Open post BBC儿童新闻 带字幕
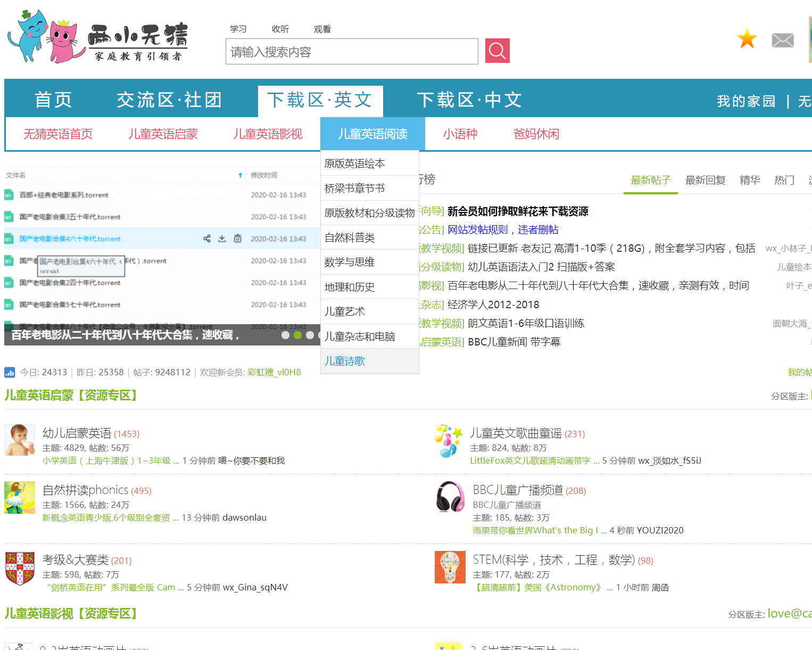Screen dimensions: 812x650 point(514,342)
